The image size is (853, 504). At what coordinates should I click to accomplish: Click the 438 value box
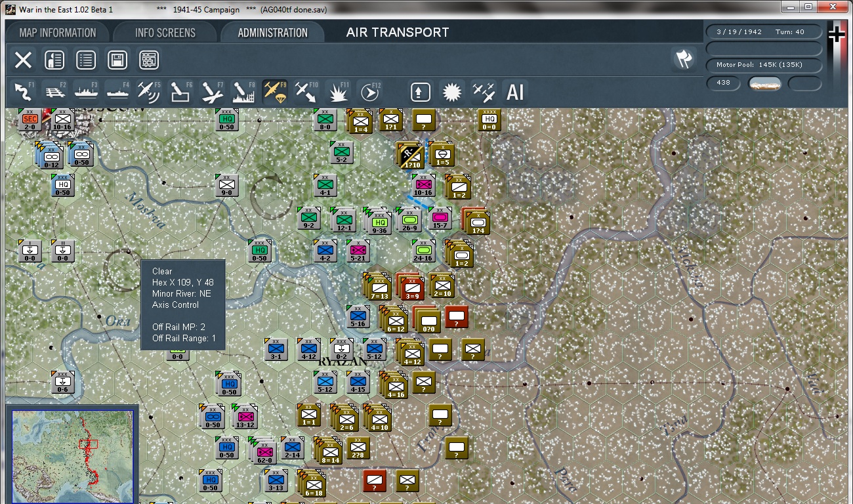tap(724, 83)
